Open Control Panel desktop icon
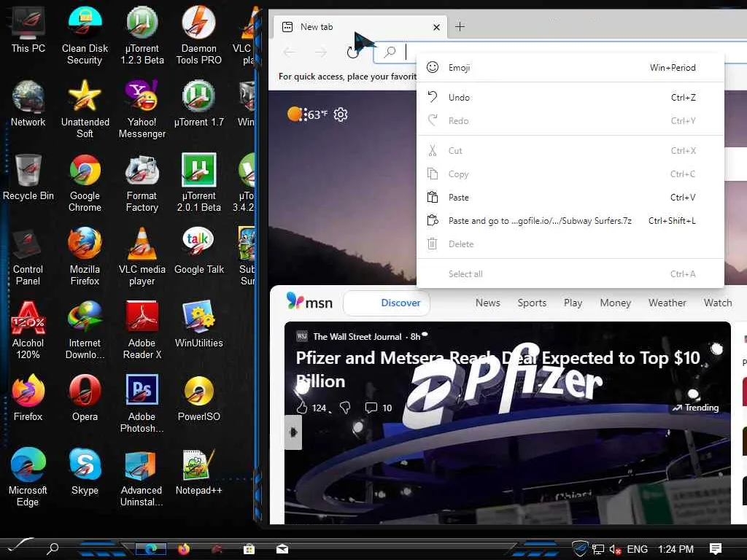747x560 pixels. 28,256
